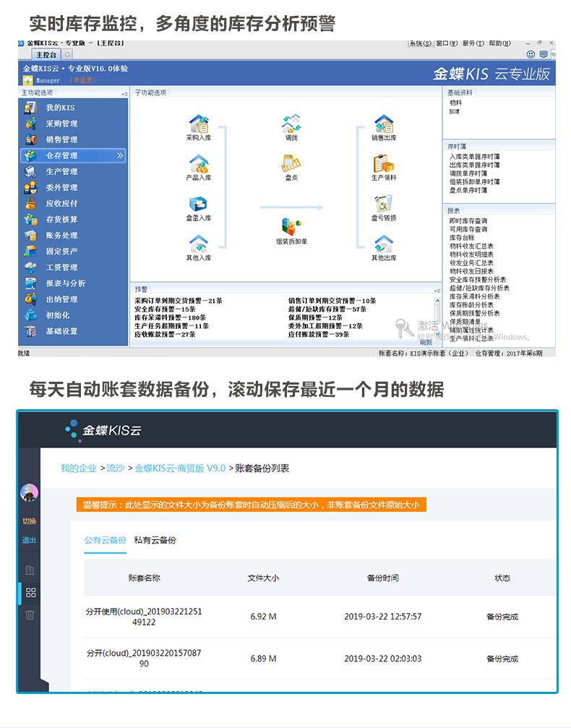This screenshot has height=728, width=571.
Task: Click the user avatar in cloud sidebar
Action: point(29,492)
